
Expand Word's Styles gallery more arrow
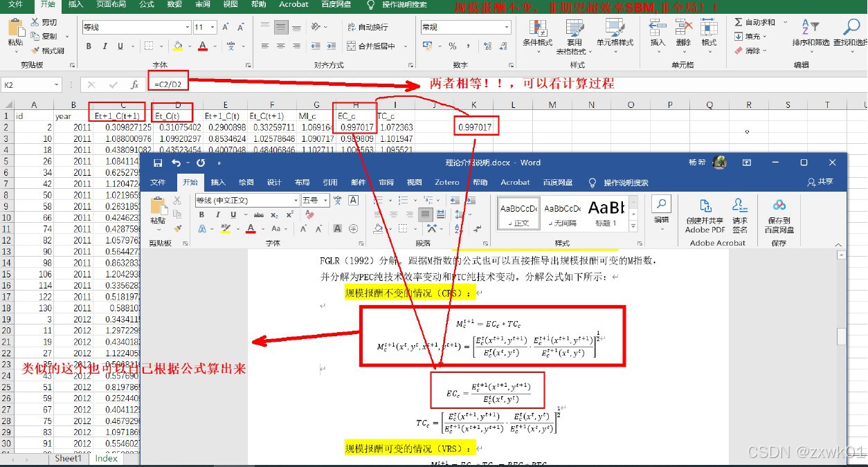point(634,227)
